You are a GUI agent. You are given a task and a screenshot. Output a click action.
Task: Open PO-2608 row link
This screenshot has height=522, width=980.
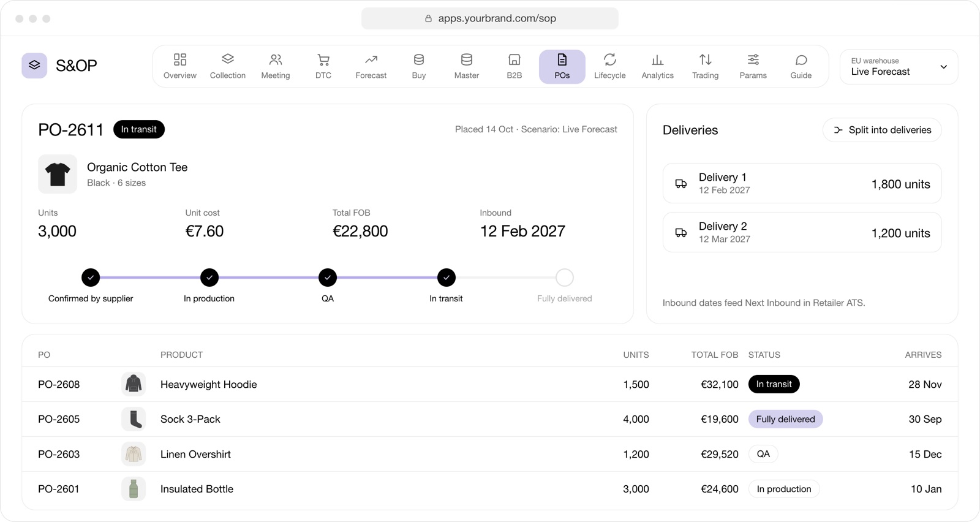point(59,385)
